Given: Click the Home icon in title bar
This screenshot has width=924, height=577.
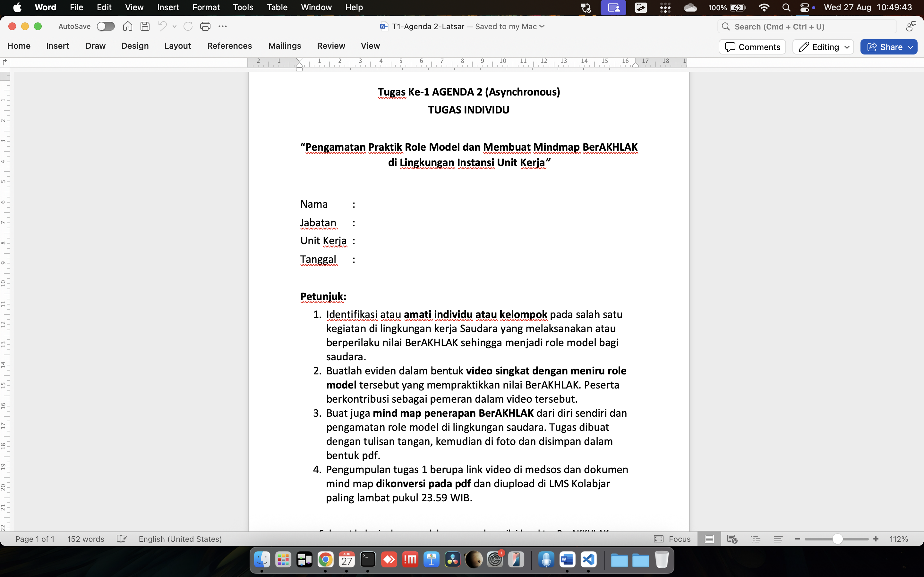Looking at the screenshot, I should pyautogui.click(x=127, y=26).
